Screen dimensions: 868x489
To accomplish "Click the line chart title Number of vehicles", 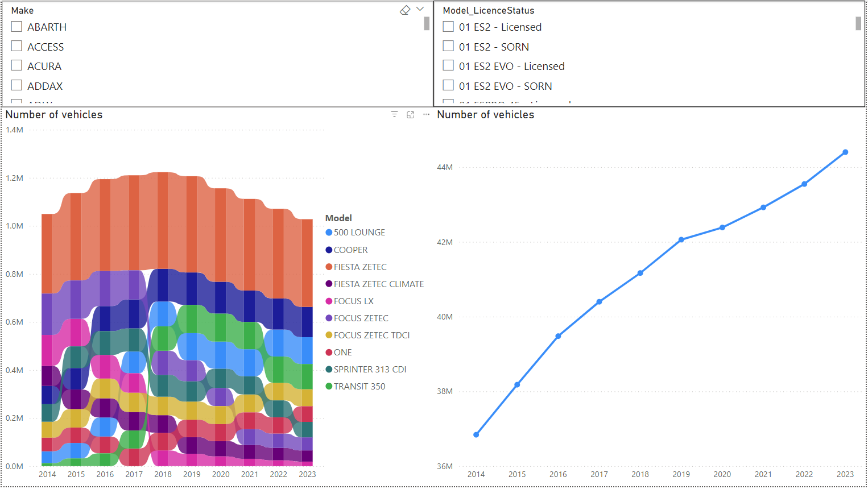I will (486, 114).
